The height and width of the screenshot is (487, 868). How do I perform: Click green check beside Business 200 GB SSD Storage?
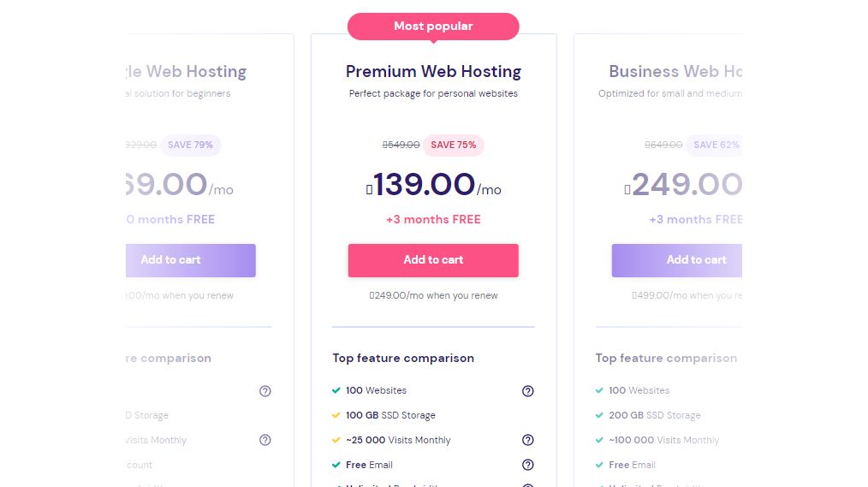coord(599,415)
